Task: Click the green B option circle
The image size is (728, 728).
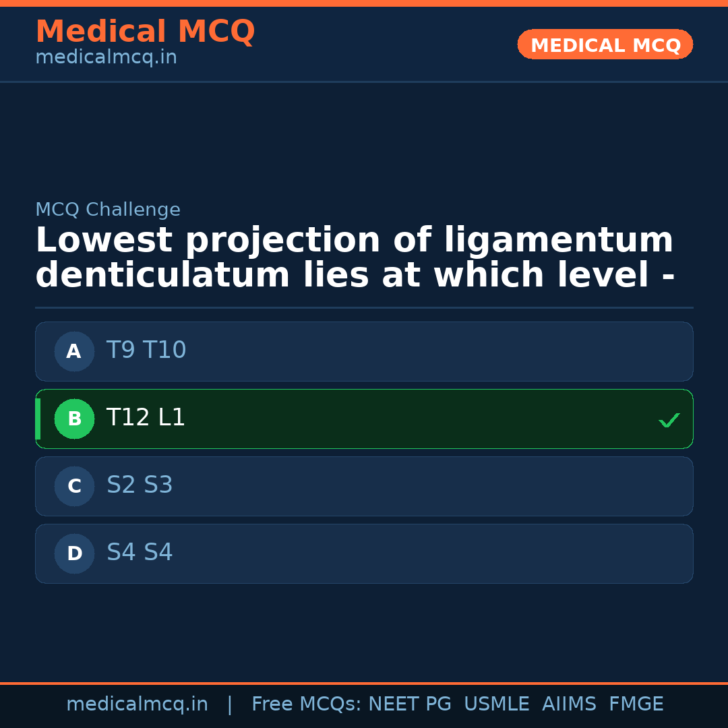Action: (x=74, y=419)
